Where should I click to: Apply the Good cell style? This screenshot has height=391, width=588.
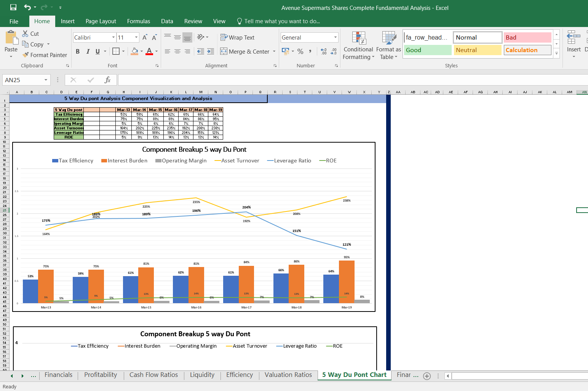pos(428,50)
